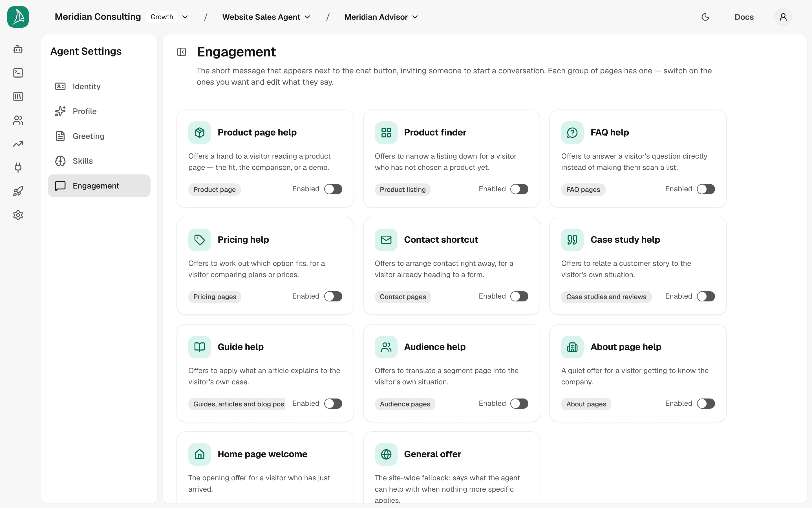Open the bot agents icon in sidebar
This screenshot has height=508, width=812.
pyautogui.click(x=18, y=49)
